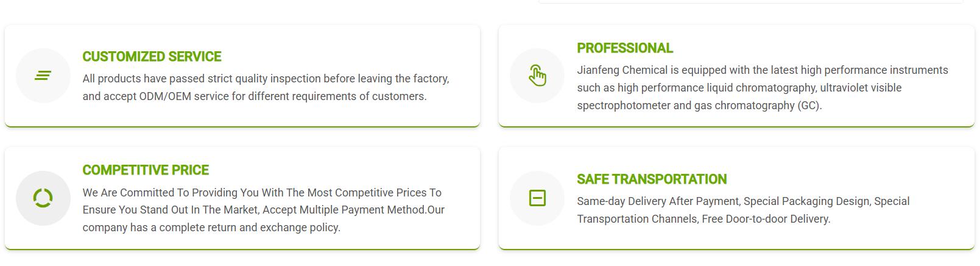The image size is (980, 266).
Task: Click the Same-day Delivery After Payment text
Action: (x=658, y=201)
